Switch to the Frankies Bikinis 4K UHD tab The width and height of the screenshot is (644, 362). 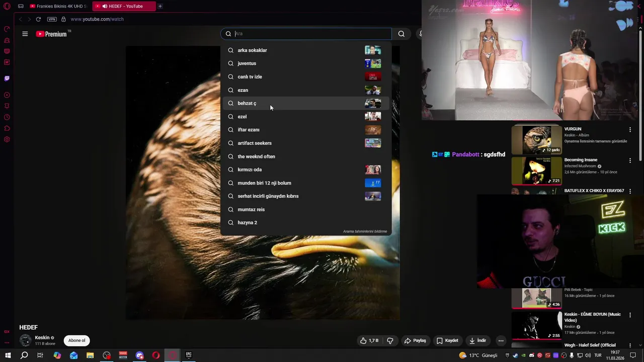tap(59, 6)
